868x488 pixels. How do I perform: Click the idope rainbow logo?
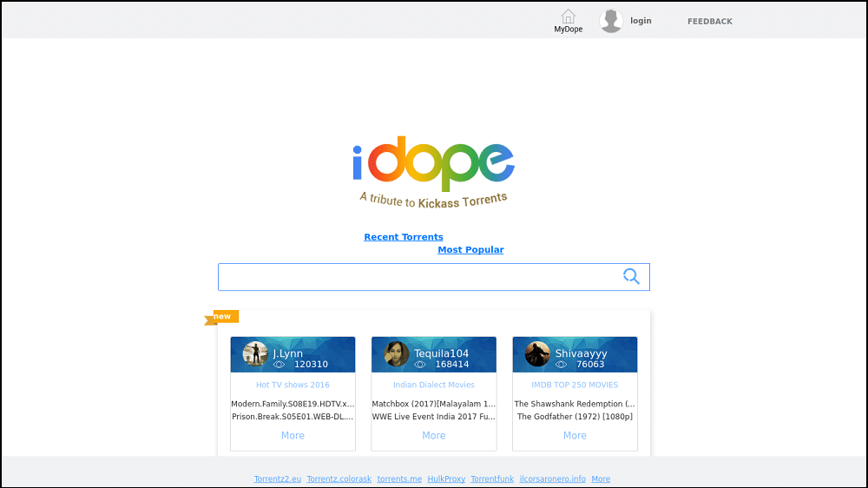[433, 162]
